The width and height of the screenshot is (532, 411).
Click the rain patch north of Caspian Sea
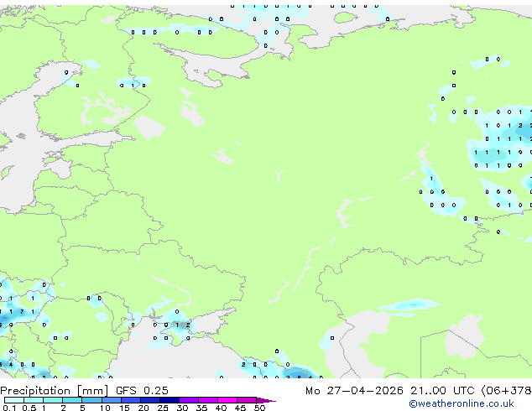[401, 306]
